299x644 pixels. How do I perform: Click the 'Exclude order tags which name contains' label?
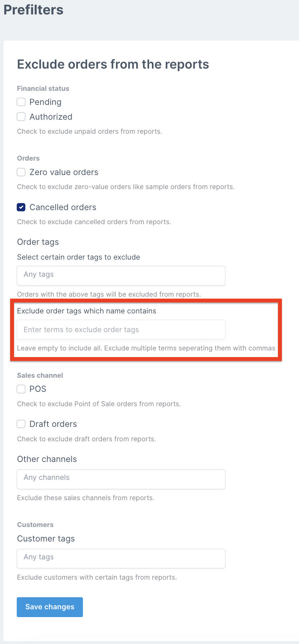click(x=86, y=311)
